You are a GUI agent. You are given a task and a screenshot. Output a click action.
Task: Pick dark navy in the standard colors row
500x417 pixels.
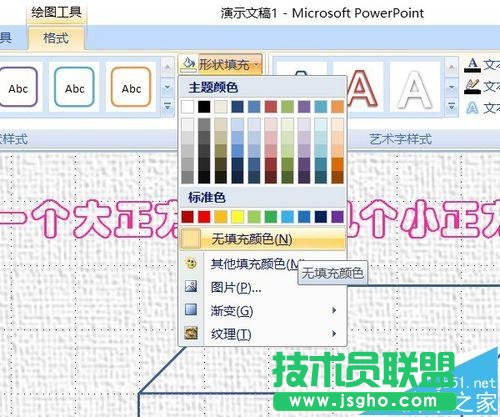point(321,217)
